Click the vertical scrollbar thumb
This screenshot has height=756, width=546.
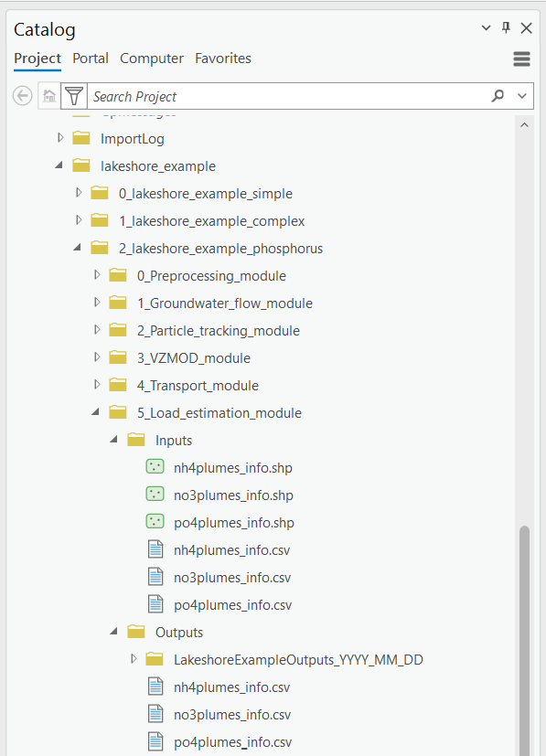pos(524,641)
